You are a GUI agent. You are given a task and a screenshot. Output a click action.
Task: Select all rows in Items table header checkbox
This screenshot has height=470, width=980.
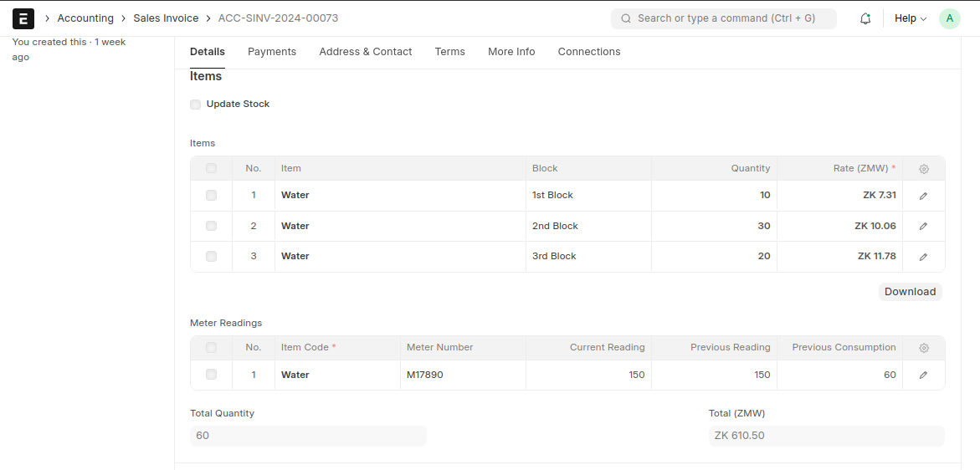211,169
